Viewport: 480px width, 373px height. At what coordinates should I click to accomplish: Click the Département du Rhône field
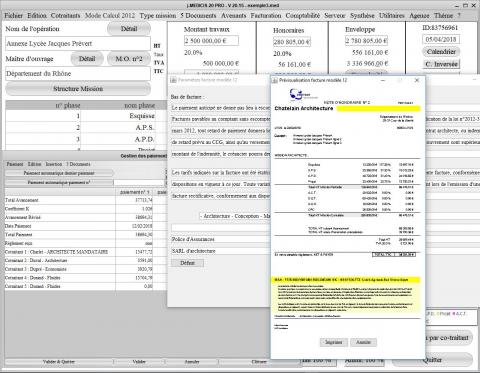(x=78, y=74)
